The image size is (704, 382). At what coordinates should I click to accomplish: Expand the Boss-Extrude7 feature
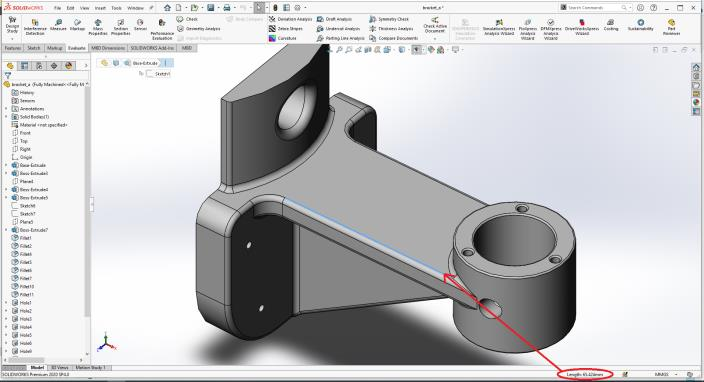point(6,230)
